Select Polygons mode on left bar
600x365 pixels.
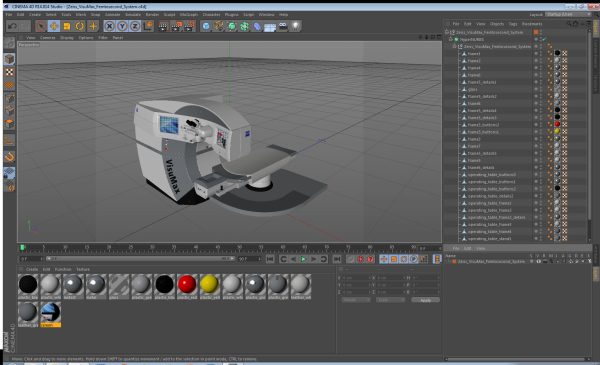point(10,124)
